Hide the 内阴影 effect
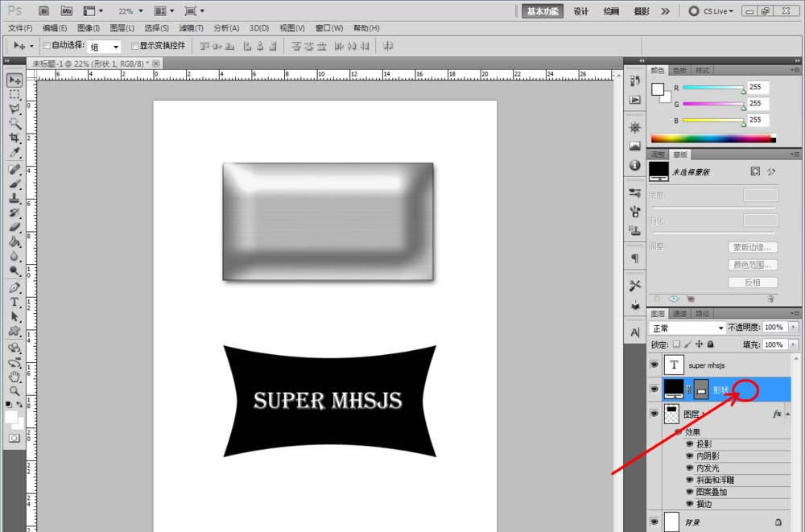The height and width of the screenshot is (532, 805). (690, 456)
